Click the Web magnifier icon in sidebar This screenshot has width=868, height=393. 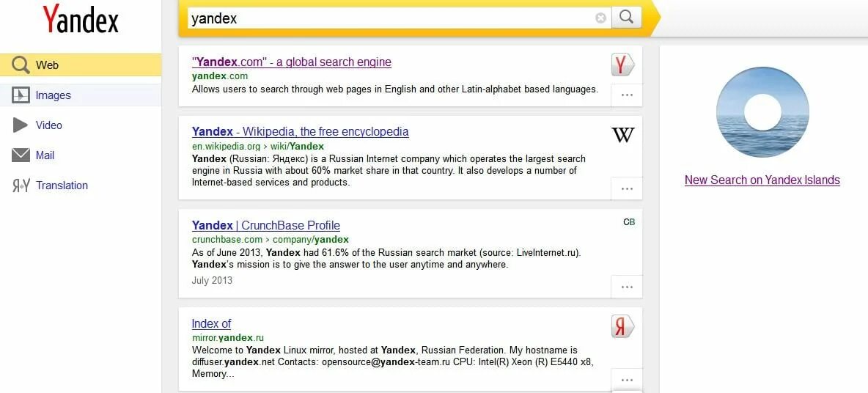click(21, 65)
